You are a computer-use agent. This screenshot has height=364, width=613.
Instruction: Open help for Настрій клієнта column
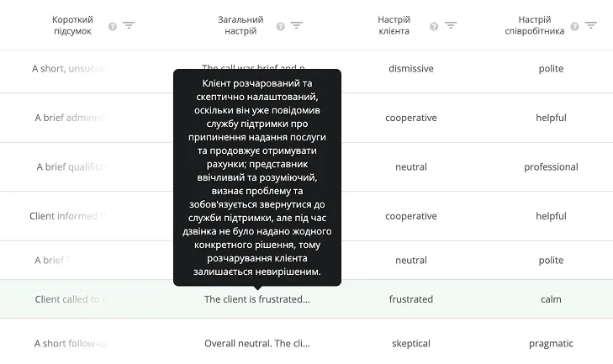click(x=434, y=27)
